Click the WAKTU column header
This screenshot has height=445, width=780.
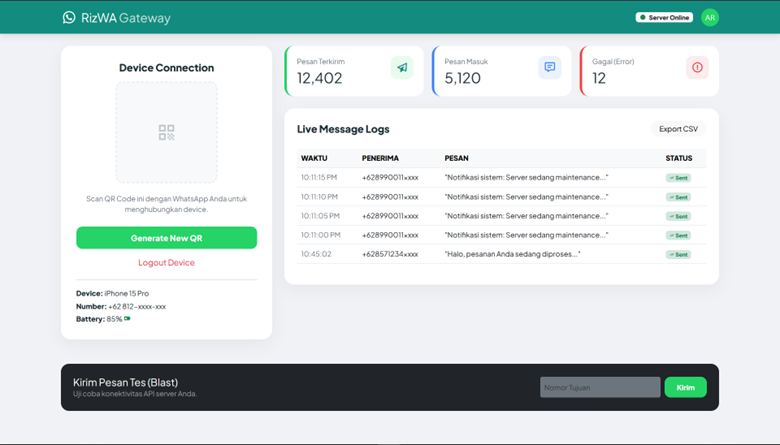pos(314,158)
